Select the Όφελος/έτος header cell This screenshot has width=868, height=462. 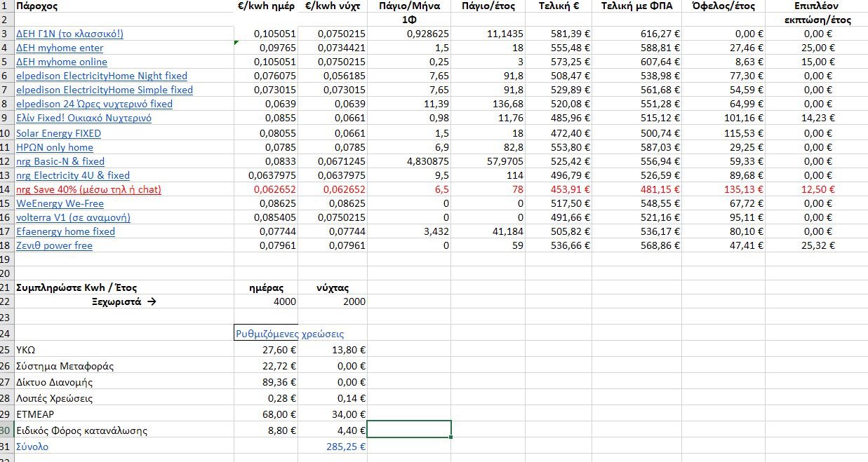pyautogui.click(x=723, y=6)
